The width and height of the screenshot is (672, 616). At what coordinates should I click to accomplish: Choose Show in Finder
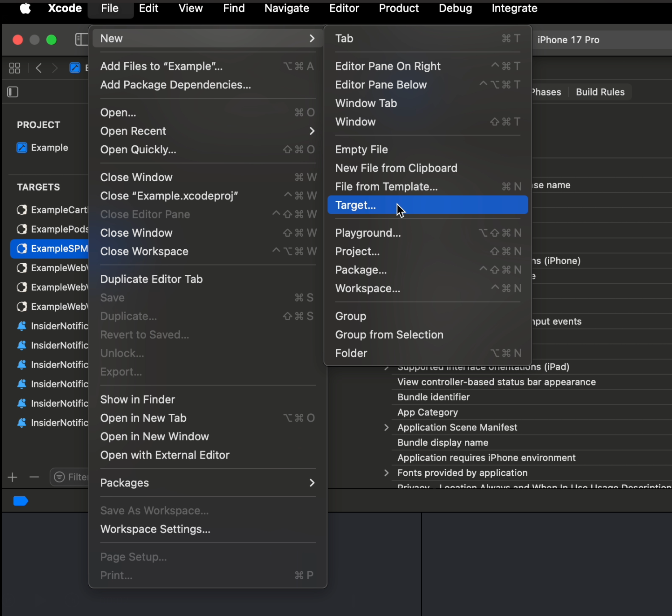[208, 399]
